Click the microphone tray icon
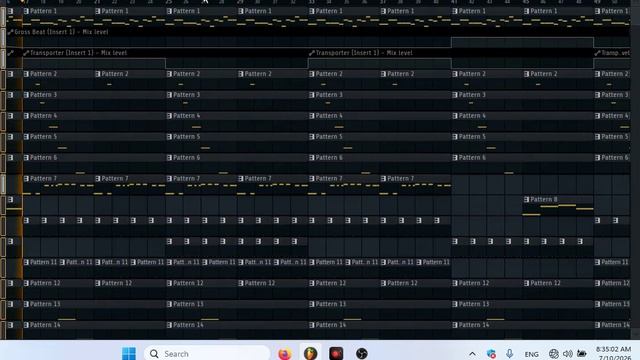640x360 pixels. tap(509, 354)
